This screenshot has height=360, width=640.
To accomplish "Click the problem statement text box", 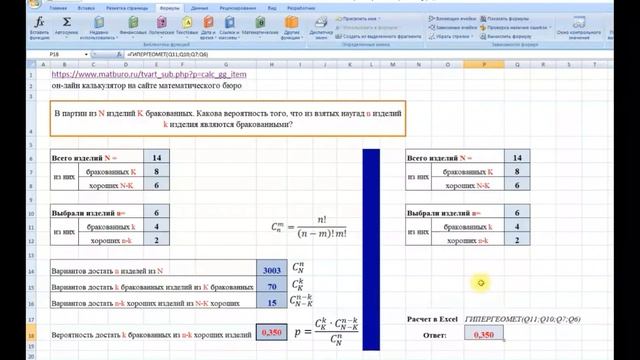I will coord(228,118).
